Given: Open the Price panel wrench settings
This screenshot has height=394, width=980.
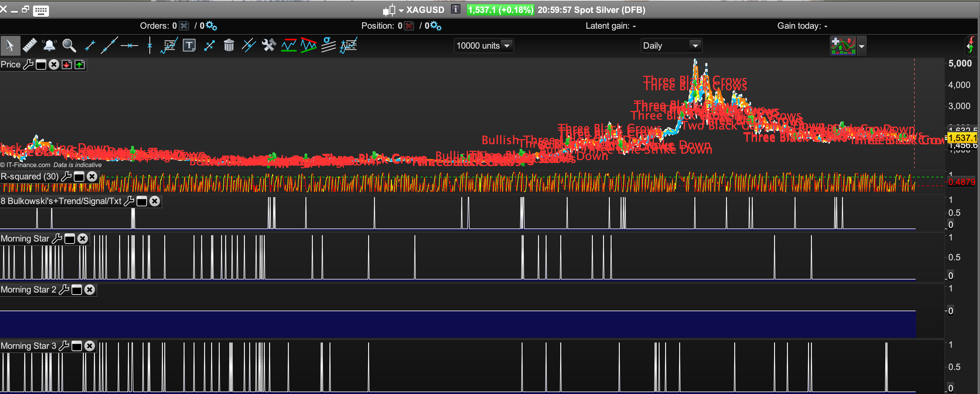Looking at the screenshot, I should click(28, 65).
